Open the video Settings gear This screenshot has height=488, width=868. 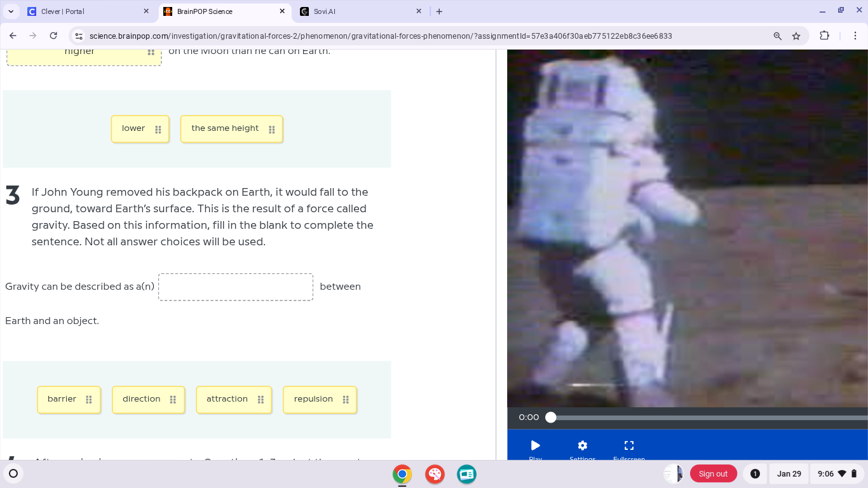pos(582,445)
